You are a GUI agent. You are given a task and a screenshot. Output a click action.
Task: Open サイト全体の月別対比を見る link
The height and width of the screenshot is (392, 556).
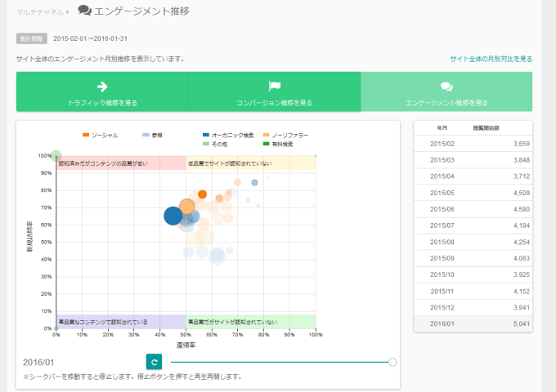pos(491,59)
